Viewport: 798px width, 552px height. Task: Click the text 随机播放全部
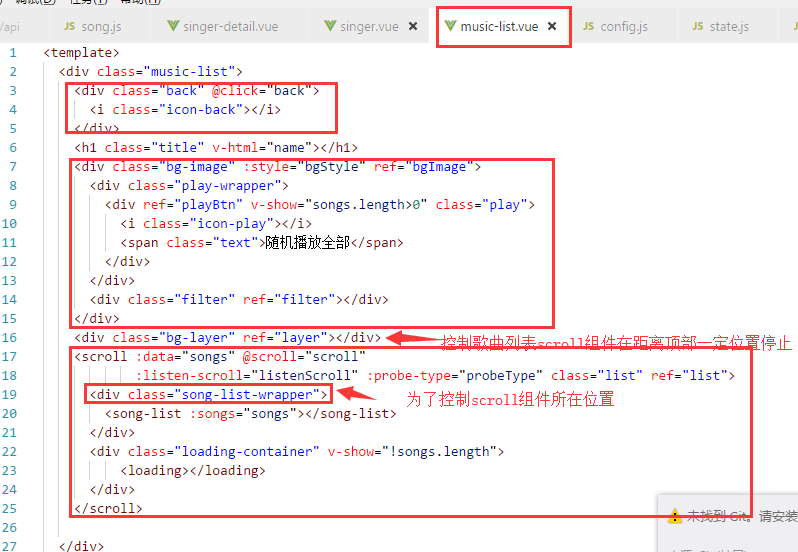pos(307,243)
